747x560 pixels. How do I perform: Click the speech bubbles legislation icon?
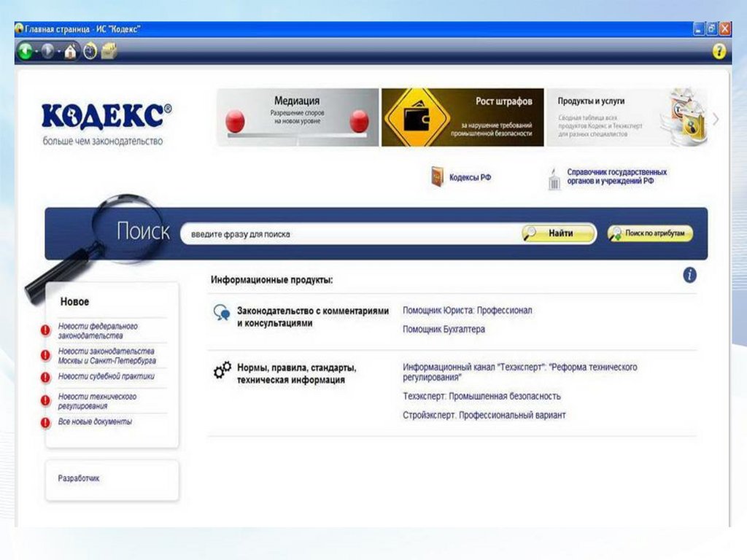tap(222, 312)
